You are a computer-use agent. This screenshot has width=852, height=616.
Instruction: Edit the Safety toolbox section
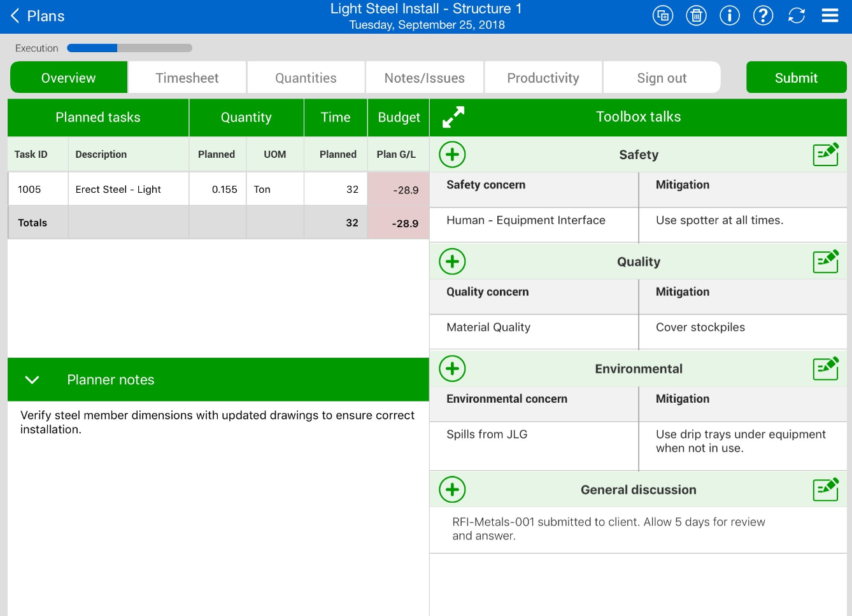pyautogui.click(x=825, y=155)
